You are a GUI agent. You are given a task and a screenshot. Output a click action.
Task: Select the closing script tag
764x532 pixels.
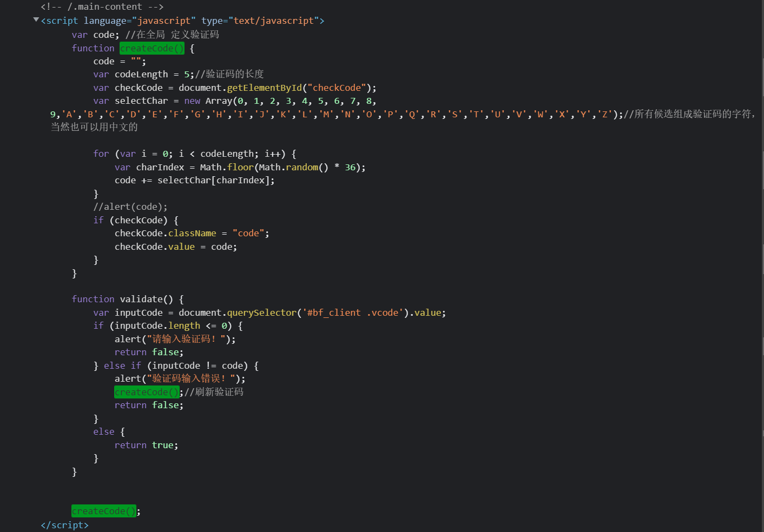coord(64,525)
